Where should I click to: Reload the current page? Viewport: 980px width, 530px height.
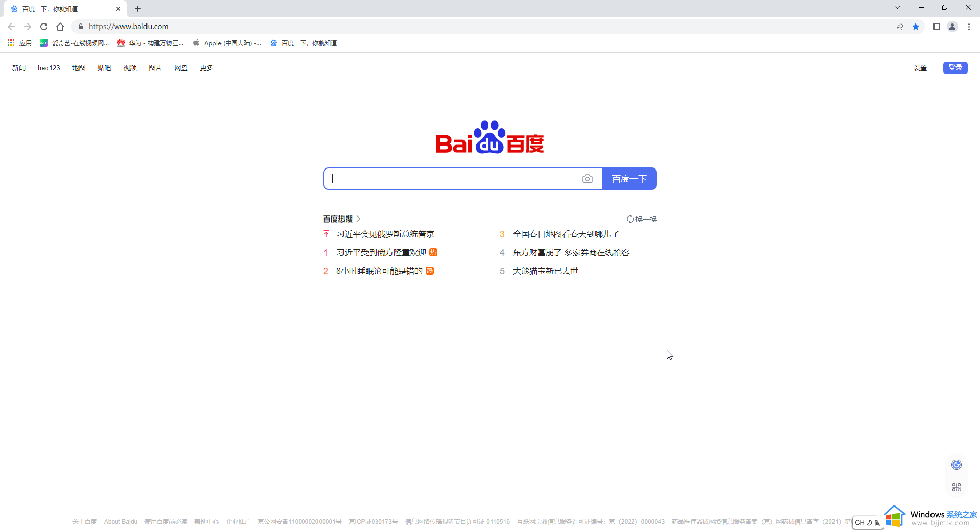point(44,27)
